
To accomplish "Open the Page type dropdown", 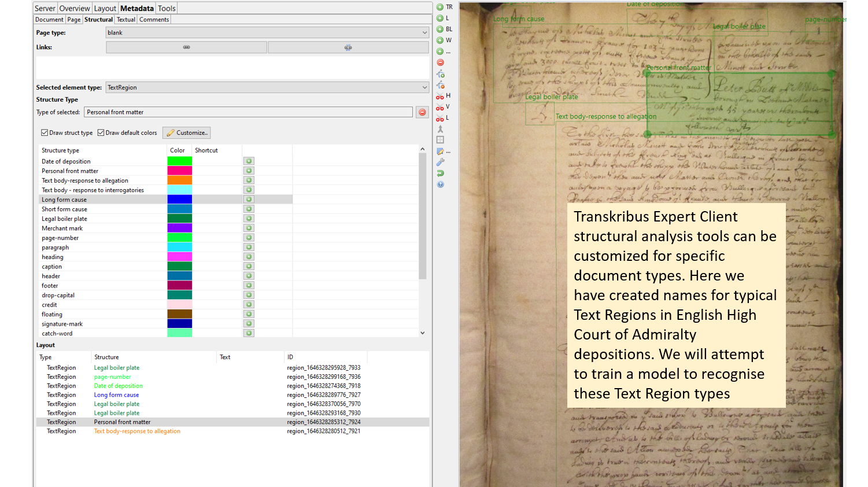I will coord(267,33).
